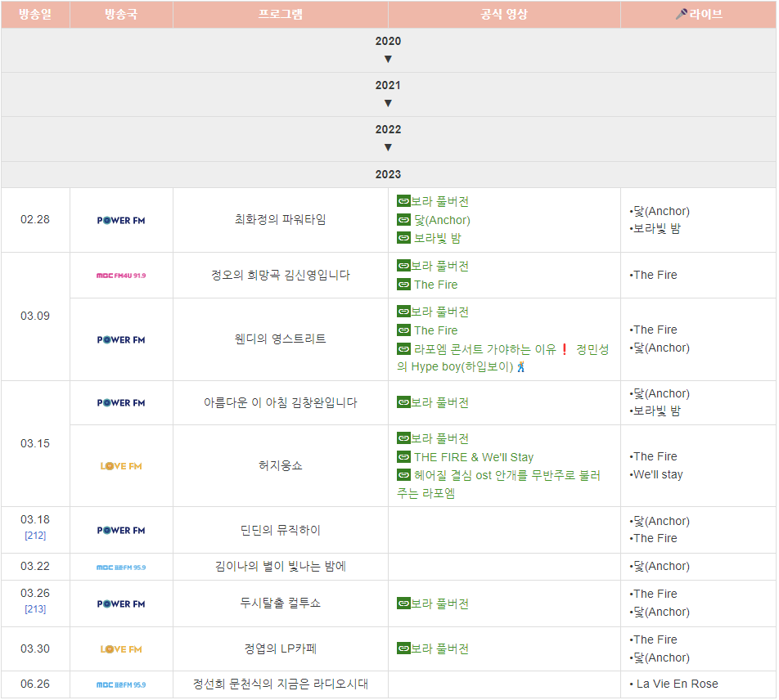Click the 02.28 date cell
Screen dimensions: 779x700
coord(35,219)
